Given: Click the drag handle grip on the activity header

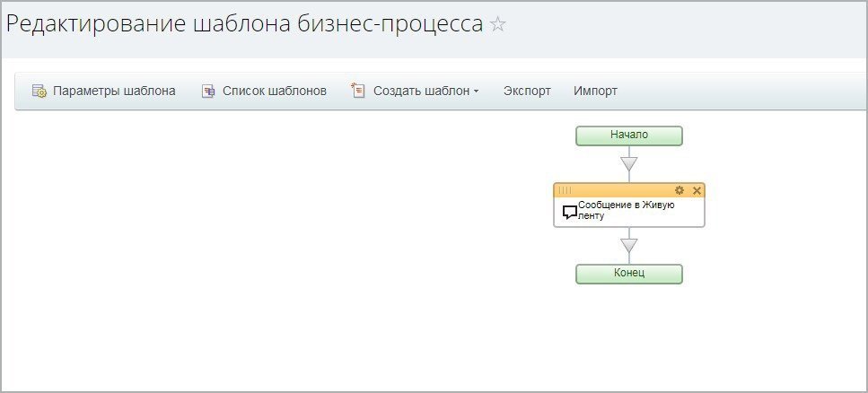Looking at the screenshot, I should click(x=565, y=190).
